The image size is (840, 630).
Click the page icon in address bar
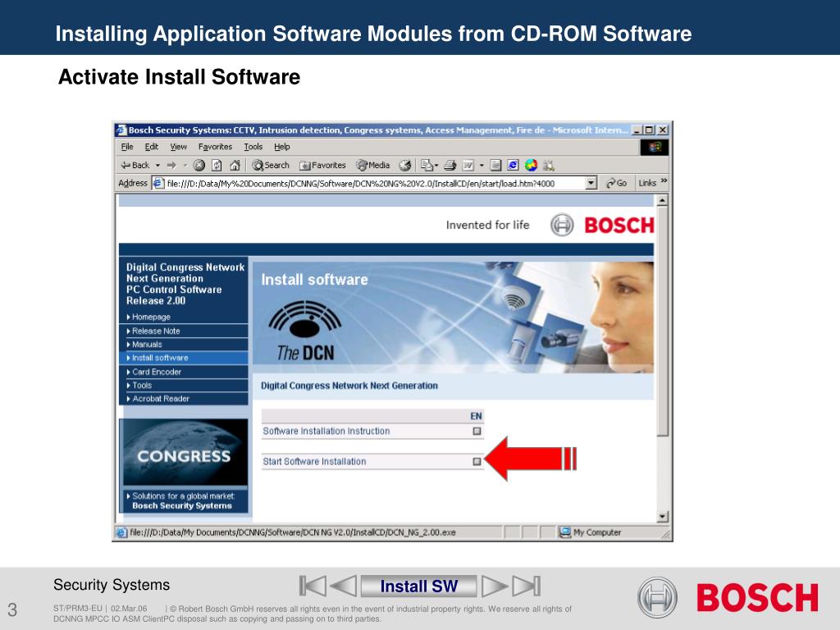click(x=158, y=183)
